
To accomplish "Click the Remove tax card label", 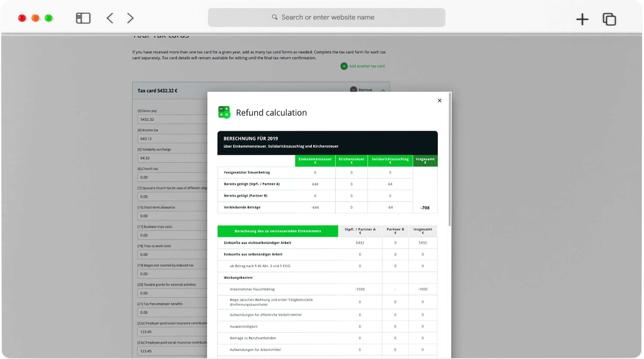I will click(365, 90).
